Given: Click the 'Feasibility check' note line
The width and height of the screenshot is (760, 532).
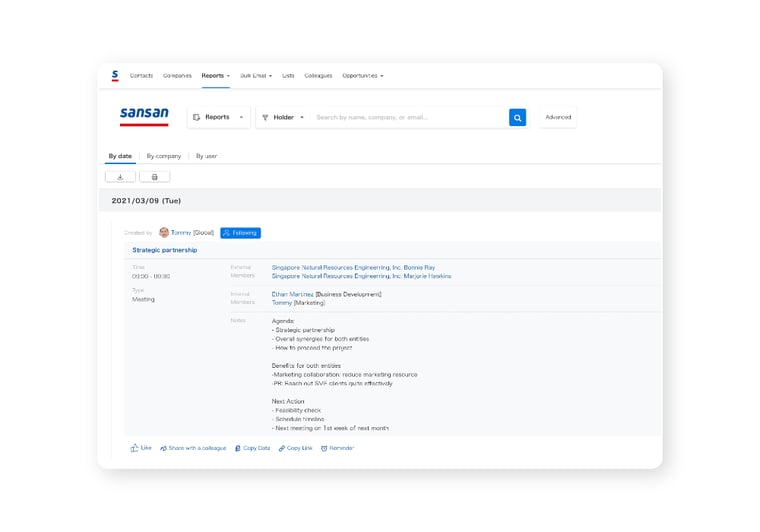Looking at the screenshot, I should (296, 410).
